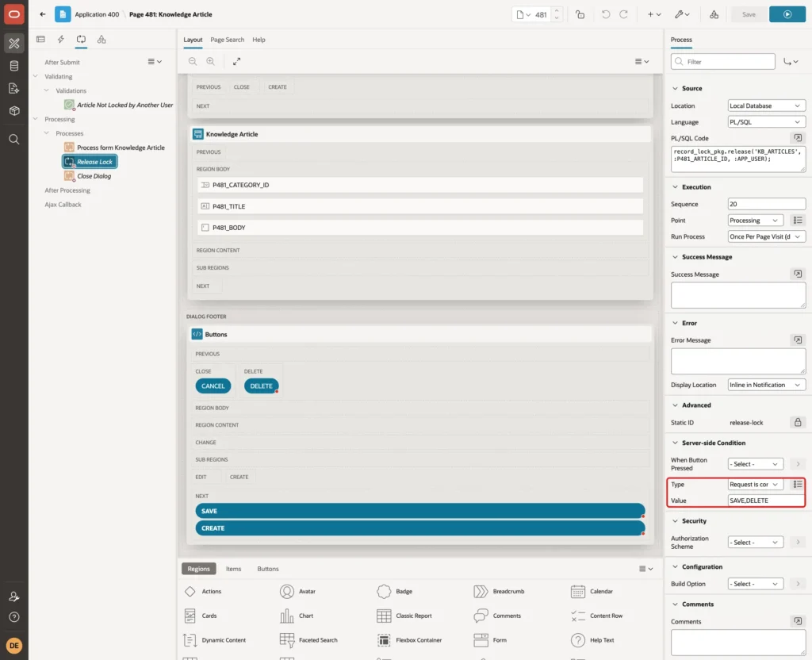Zoom out the layout view
The image size is (812, 660).
(193, 61)
